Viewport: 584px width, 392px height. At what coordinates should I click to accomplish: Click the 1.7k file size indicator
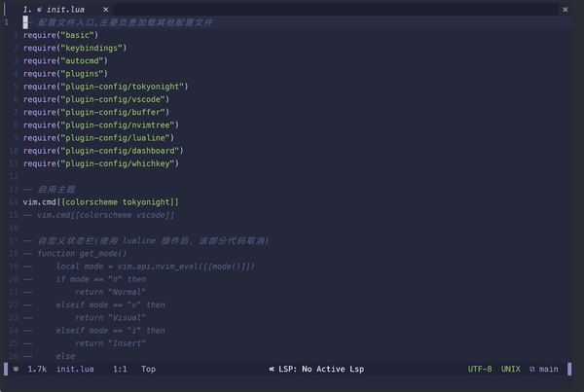point(37,370)
